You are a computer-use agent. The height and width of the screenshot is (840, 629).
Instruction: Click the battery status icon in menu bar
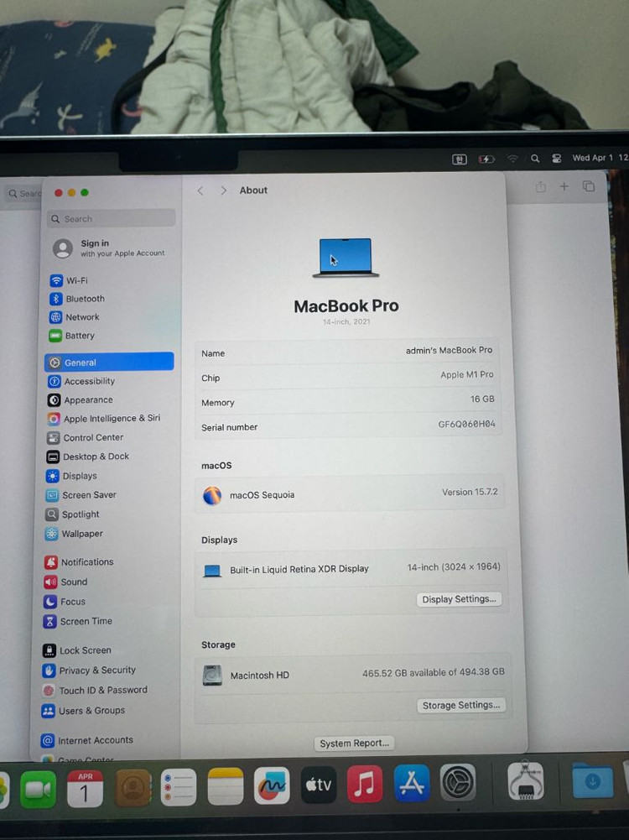pyautogui.click(x=486, y=159)
